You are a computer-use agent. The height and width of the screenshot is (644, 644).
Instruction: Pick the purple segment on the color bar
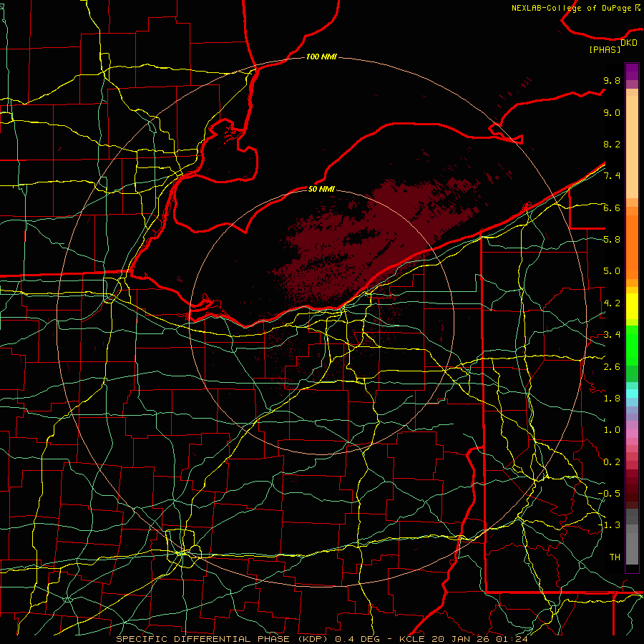coord(632,72)
